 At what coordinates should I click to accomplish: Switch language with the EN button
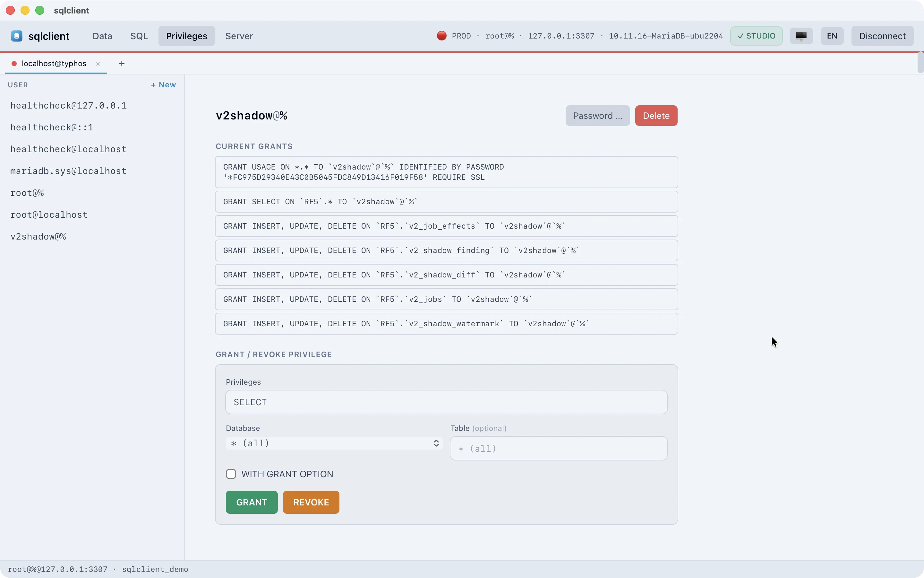click(832, 36)
